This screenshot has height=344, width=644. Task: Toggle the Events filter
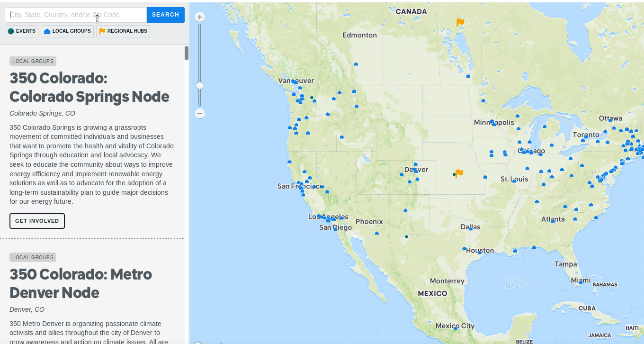coord(21,31)
